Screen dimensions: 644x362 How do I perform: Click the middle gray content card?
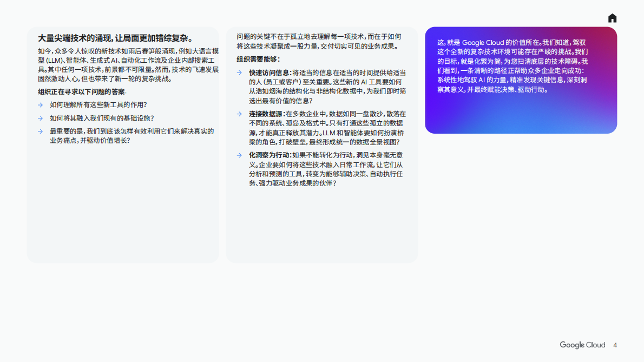coord(323,143)
